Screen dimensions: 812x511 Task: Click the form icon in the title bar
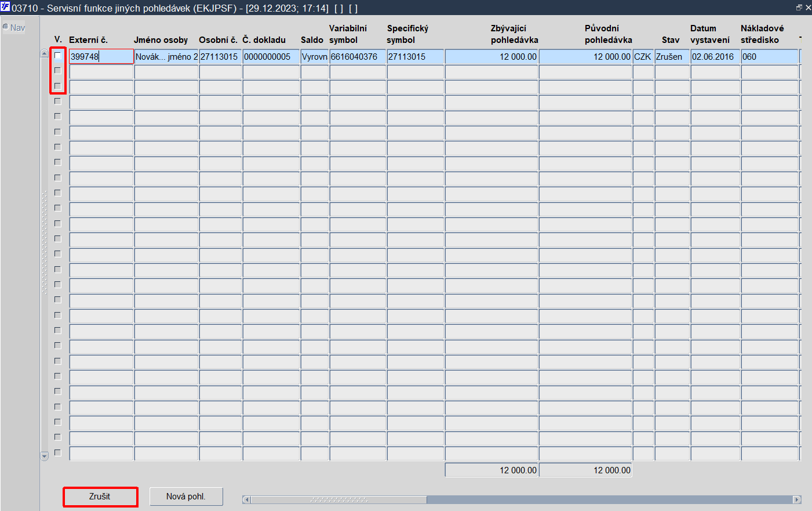5,8
